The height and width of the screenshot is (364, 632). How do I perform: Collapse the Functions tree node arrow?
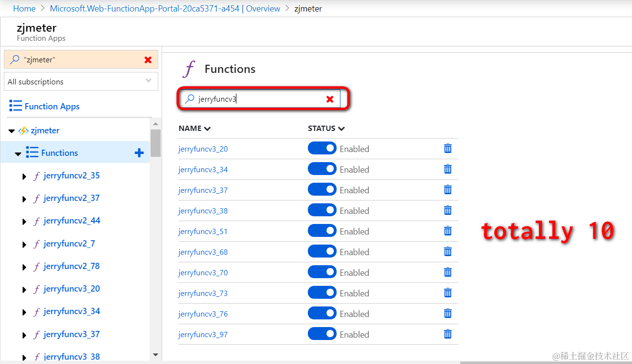tap(18, 154)
